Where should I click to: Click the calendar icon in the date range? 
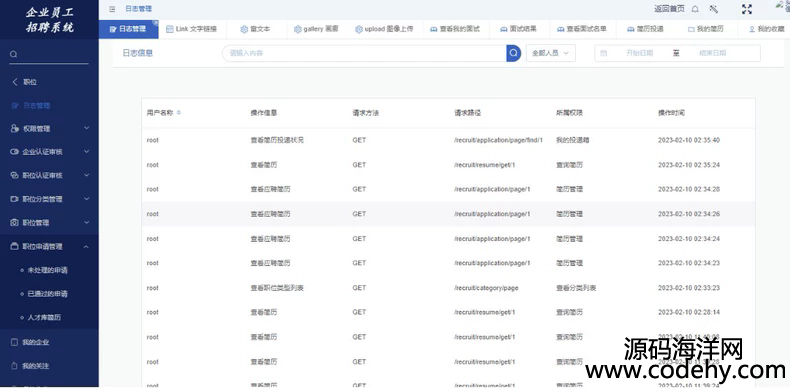point(604,53)
